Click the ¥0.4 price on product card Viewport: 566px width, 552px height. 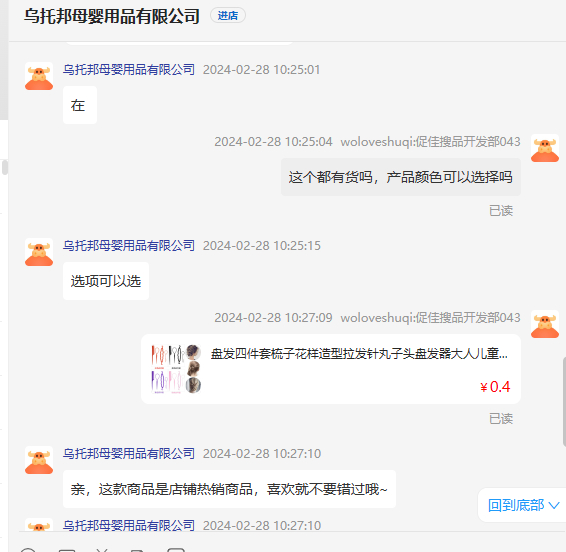point(495,387)
